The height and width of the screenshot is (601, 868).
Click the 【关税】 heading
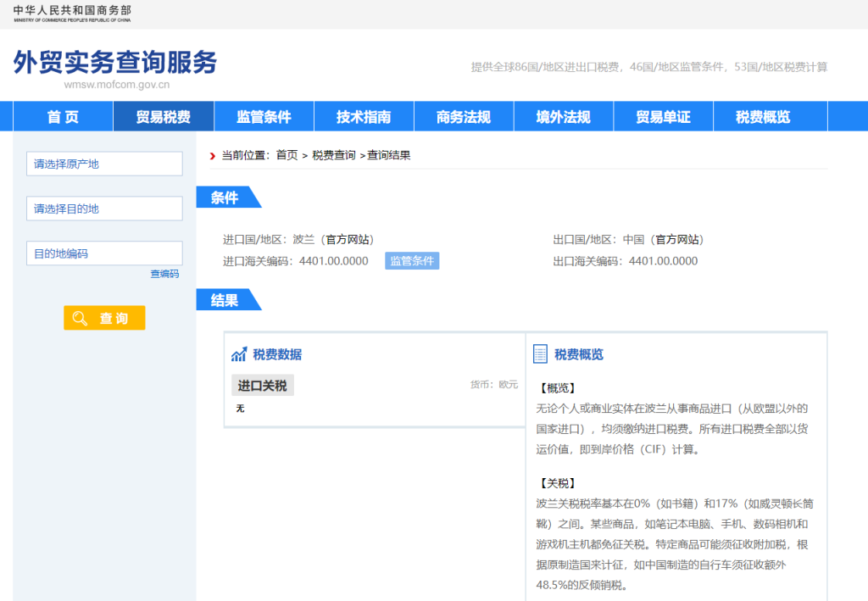(558, 483)
